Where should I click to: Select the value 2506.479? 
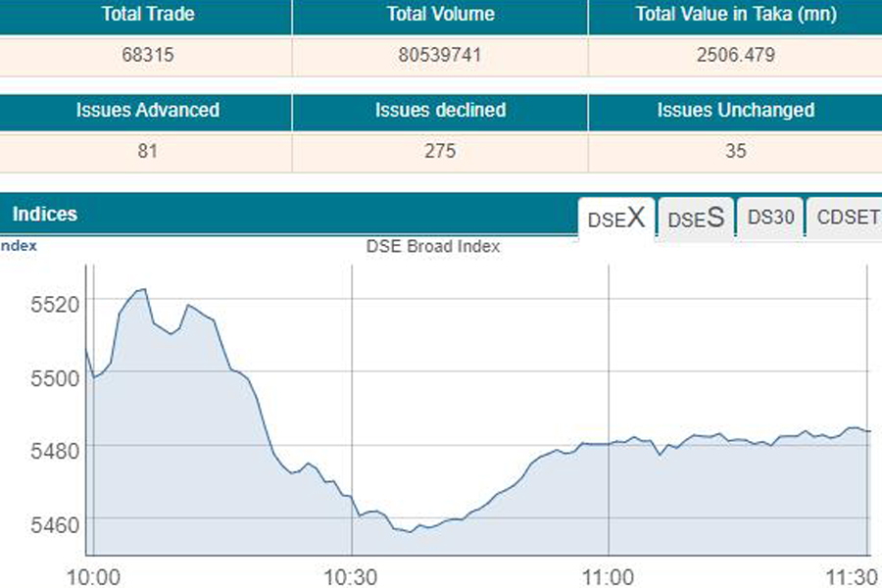pos(735,56)
